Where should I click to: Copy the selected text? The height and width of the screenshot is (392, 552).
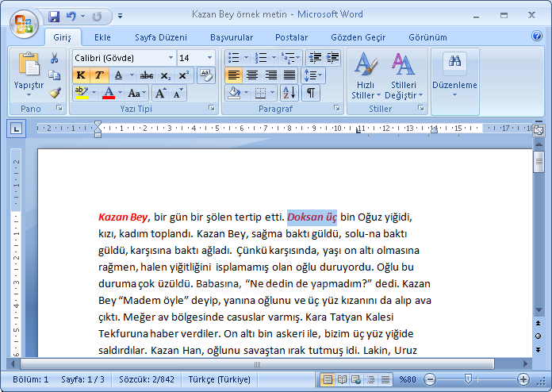pyautogui.click(x=54, y=75)
